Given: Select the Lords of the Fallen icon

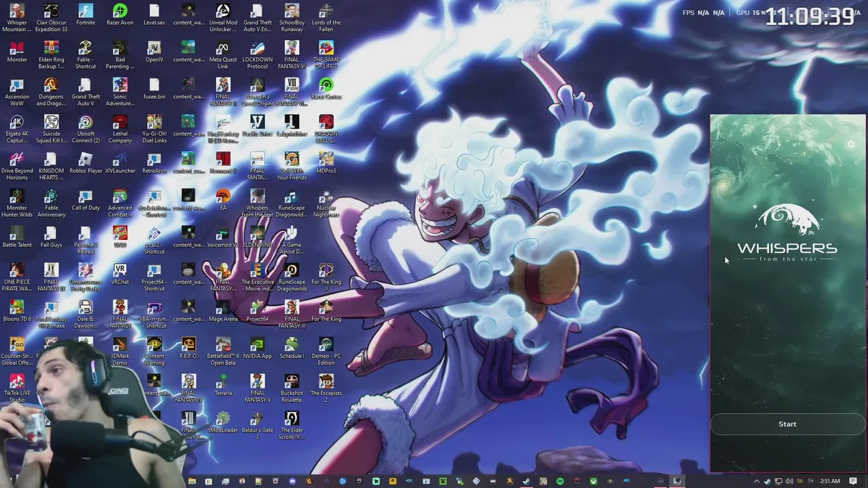Looking at the screenshot, I should (x=326, y=18).
